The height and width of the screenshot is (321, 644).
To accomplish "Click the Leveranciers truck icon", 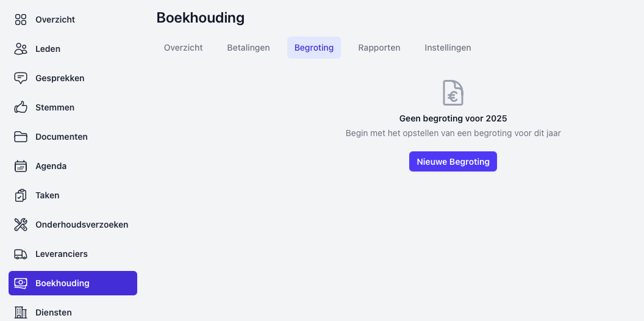I will [21, 254].
